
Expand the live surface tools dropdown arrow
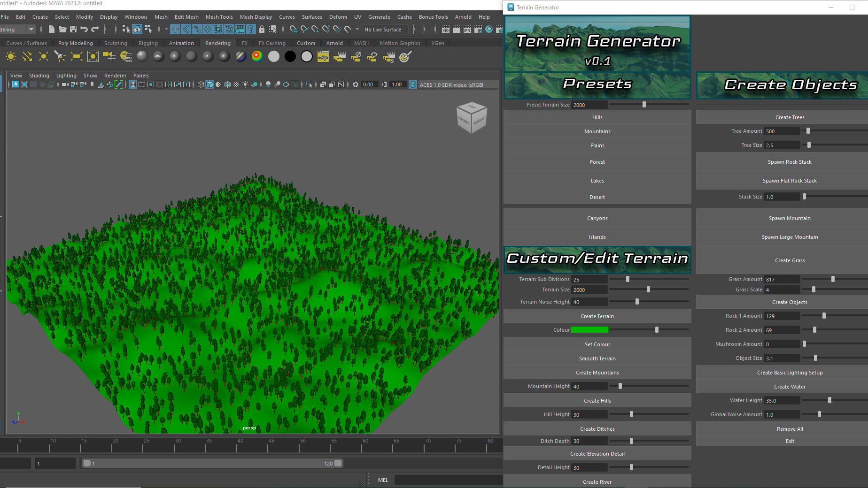(x=357, y=29)
